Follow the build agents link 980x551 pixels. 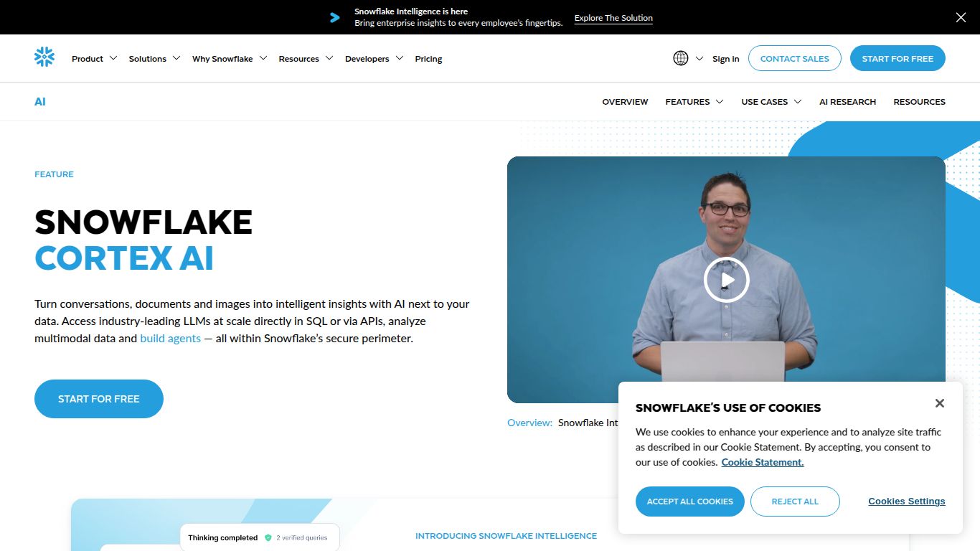point(170,339)
